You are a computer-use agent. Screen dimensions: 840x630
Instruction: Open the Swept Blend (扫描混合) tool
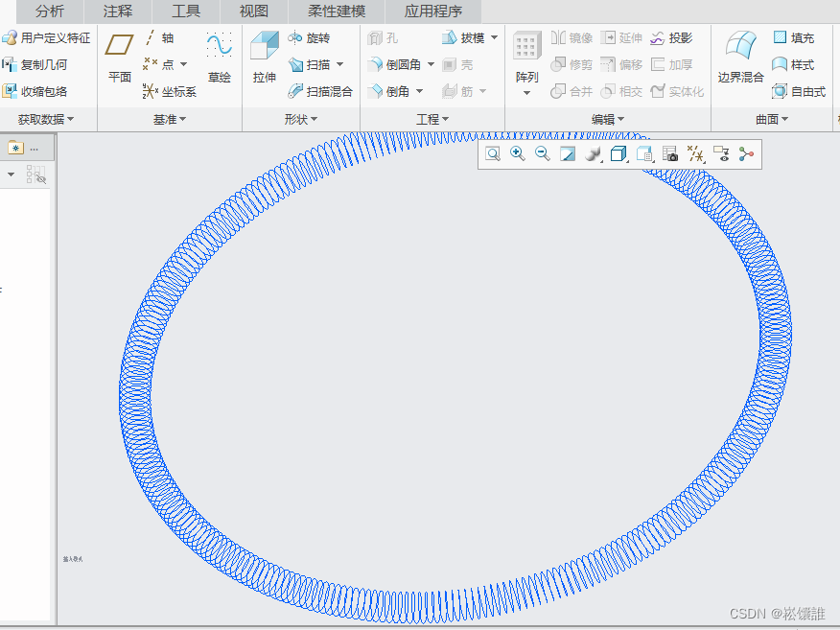[x=320, y=92]
